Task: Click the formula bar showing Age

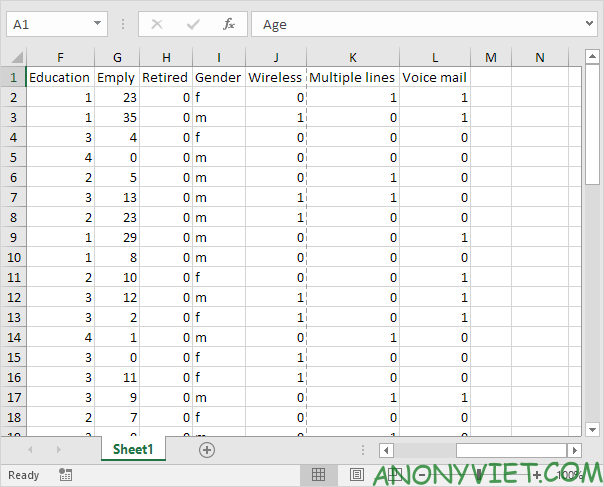Action: tap(420, 24)
